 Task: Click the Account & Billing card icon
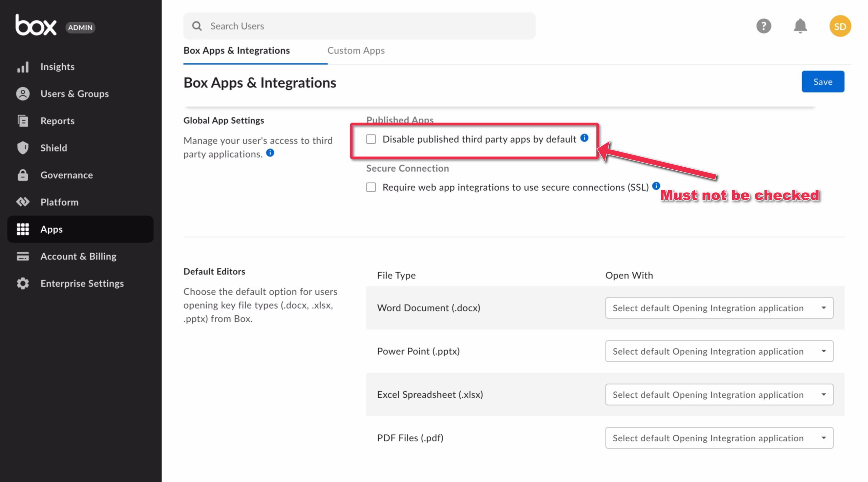pos(23,256)
